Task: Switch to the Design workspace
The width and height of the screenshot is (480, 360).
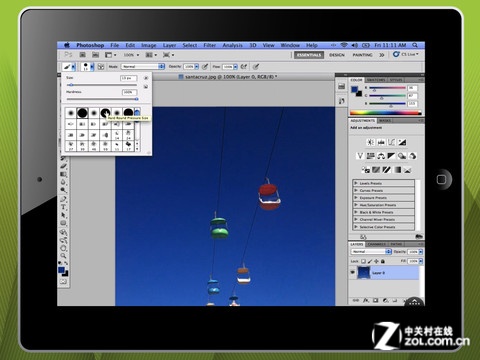Action: pyautogui.click(x=337, y=55)
